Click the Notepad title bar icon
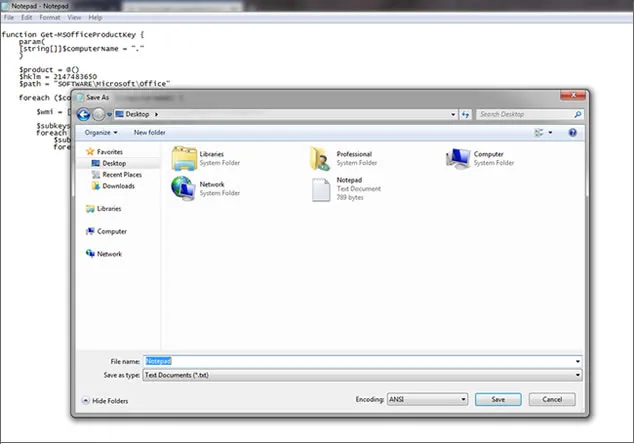This screenshot has width=634, height=444. (x=5, y=6)
